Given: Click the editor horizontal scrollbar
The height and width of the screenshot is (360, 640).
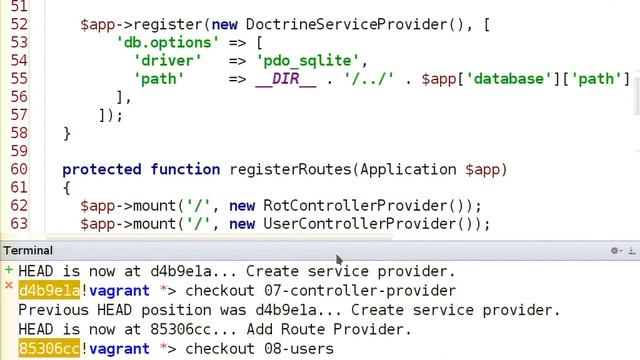Looking at the screenshot, I should point(218,236).
